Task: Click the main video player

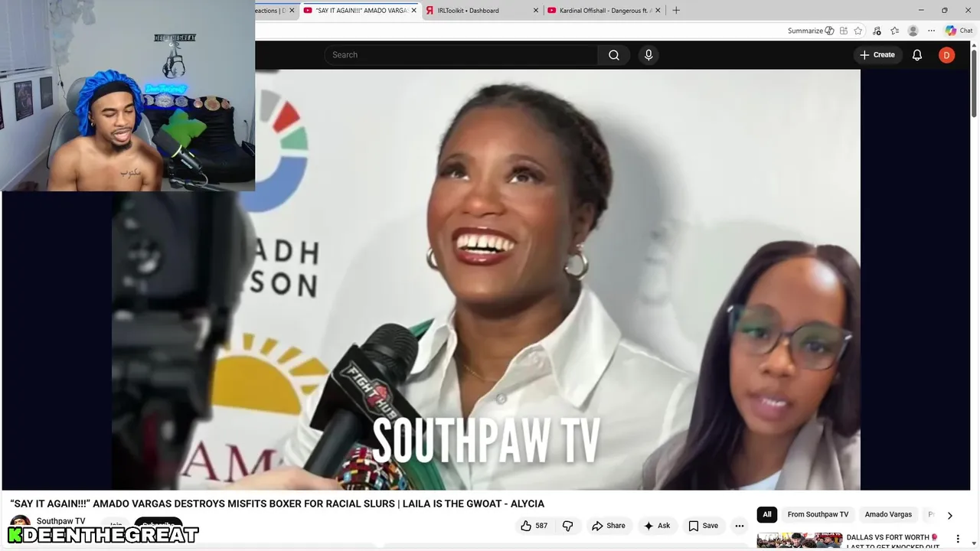Action: click(x=485, y=279)
